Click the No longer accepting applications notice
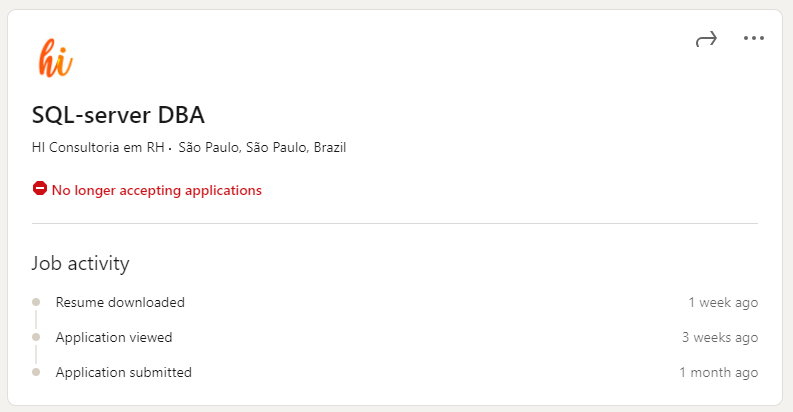Image resolution: width=793 pixels, height=412 pixels. coord(156,190)
